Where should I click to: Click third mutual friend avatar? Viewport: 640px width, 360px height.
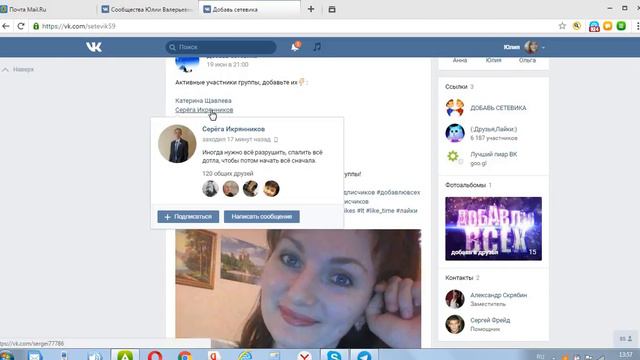251,189
